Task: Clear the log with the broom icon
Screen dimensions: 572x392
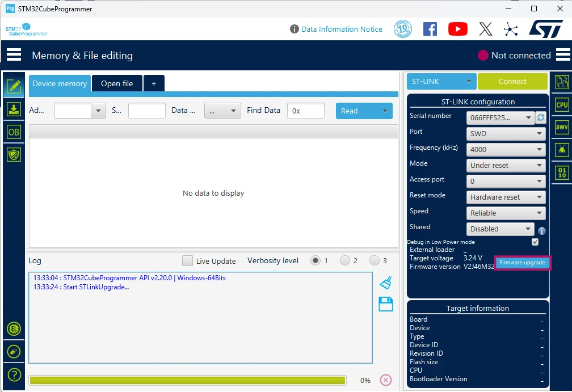Action: (386, 283)
